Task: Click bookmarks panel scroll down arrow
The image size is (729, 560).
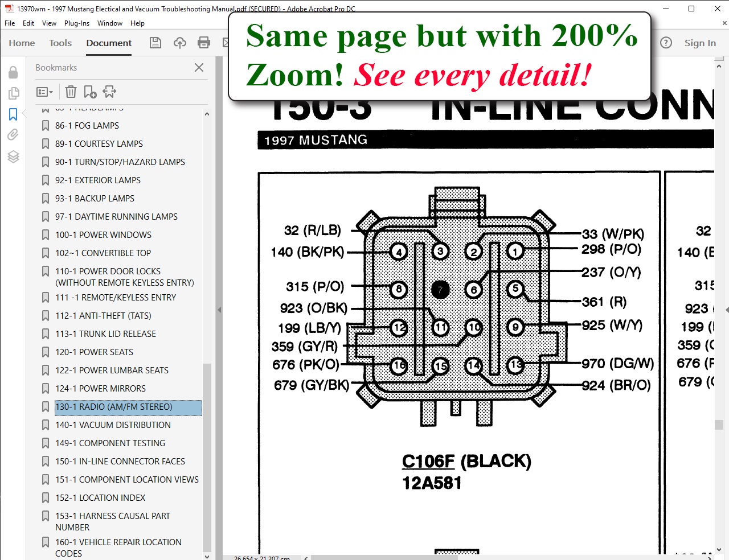Action: (x=207, y=556)
